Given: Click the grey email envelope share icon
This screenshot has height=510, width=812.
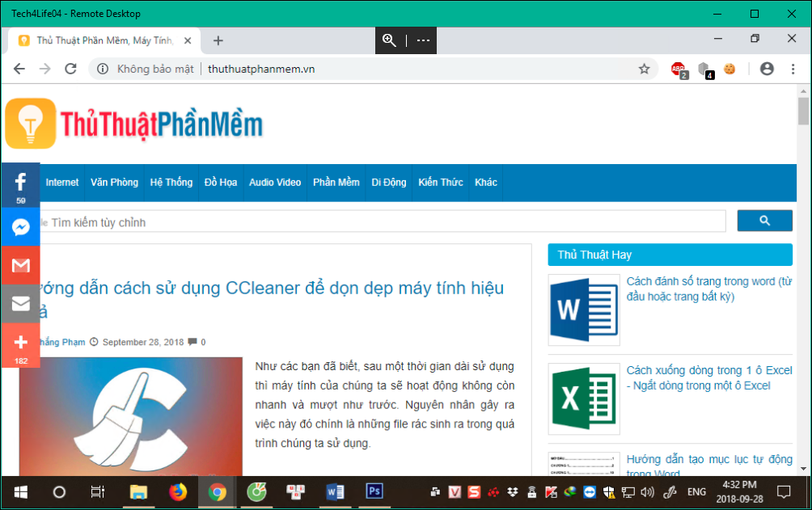Looking at the screenshot, I should 20,304.
